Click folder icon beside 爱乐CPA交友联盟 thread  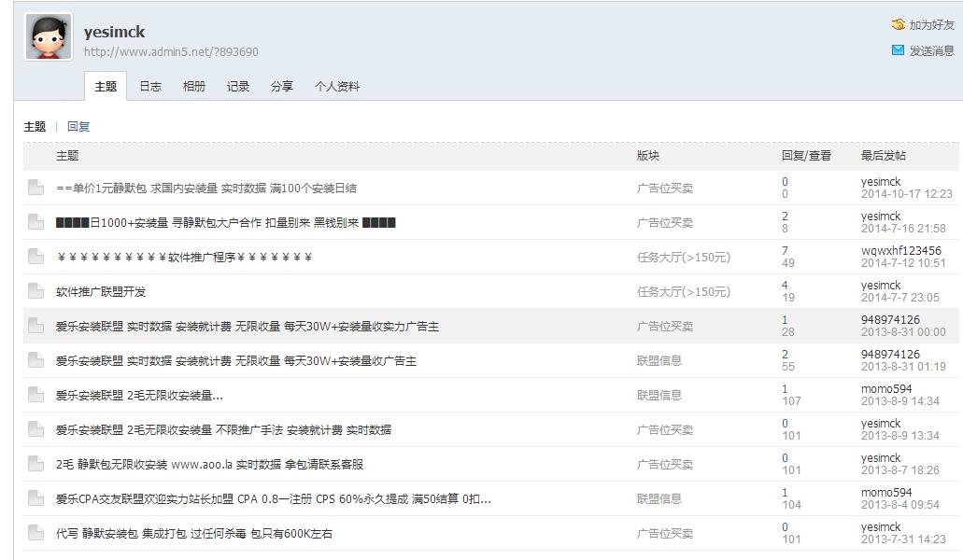pyautogui.click(x=35, y=498)
